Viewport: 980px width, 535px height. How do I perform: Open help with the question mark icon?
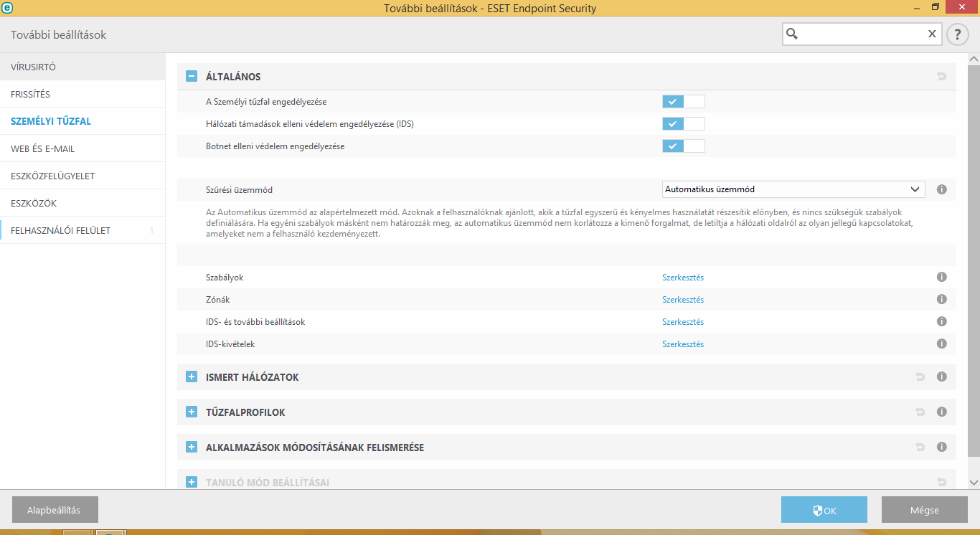(957, 34)
